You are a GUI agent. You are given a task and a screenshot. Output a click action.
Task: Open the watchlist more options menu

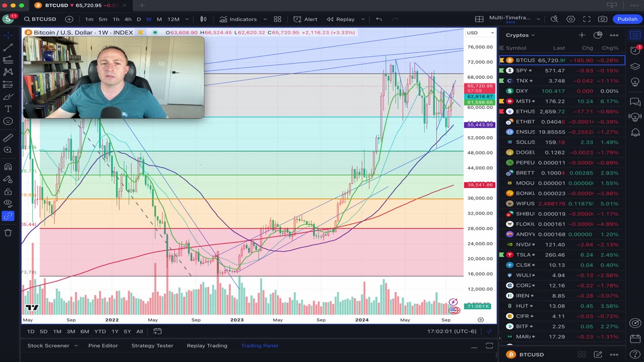614,35
